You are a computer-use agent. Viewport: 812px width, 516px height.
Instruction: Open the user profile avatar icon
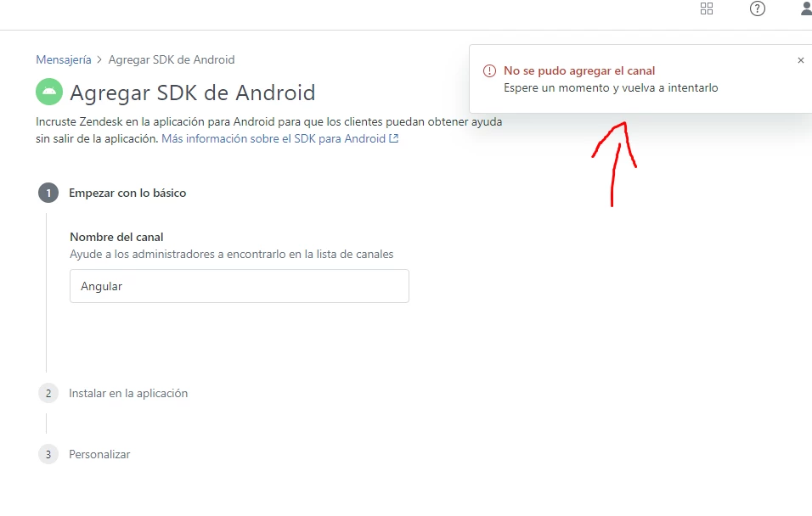tap(806, 8)
